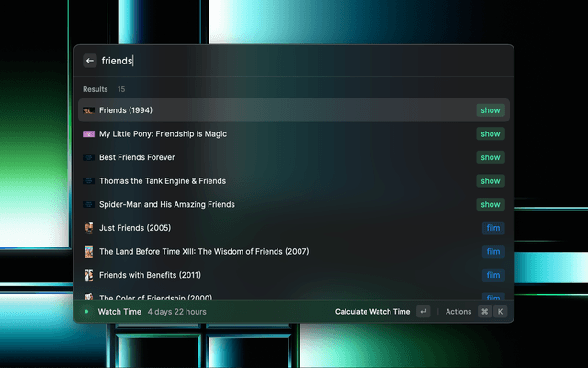
Task: Click the Friends (1994) poster thumbnail
Action: (x=89, y=110)
